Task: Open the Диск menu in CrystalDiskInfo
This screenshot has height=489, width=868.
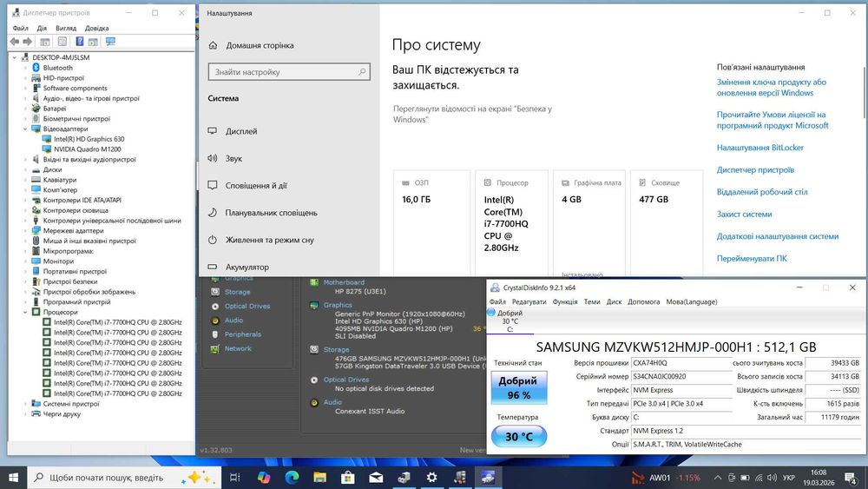Action: (614, 301)
